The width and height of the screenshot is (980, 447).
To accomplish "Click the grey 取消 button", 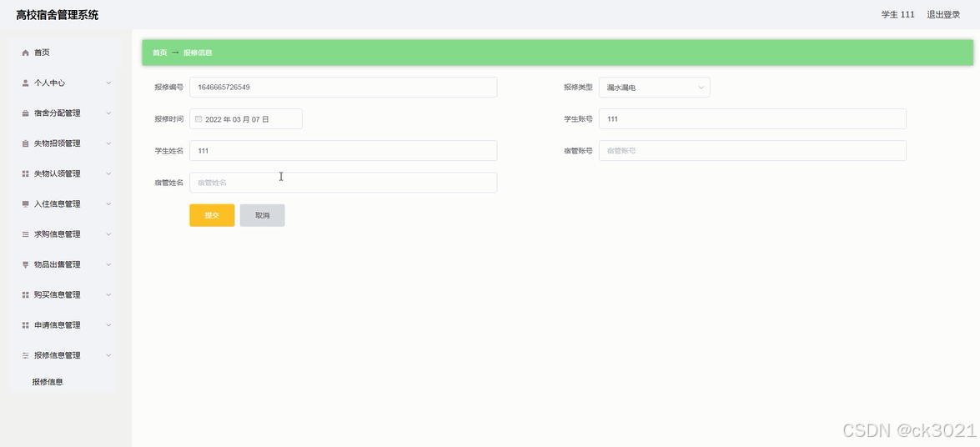I will [263, 215].
